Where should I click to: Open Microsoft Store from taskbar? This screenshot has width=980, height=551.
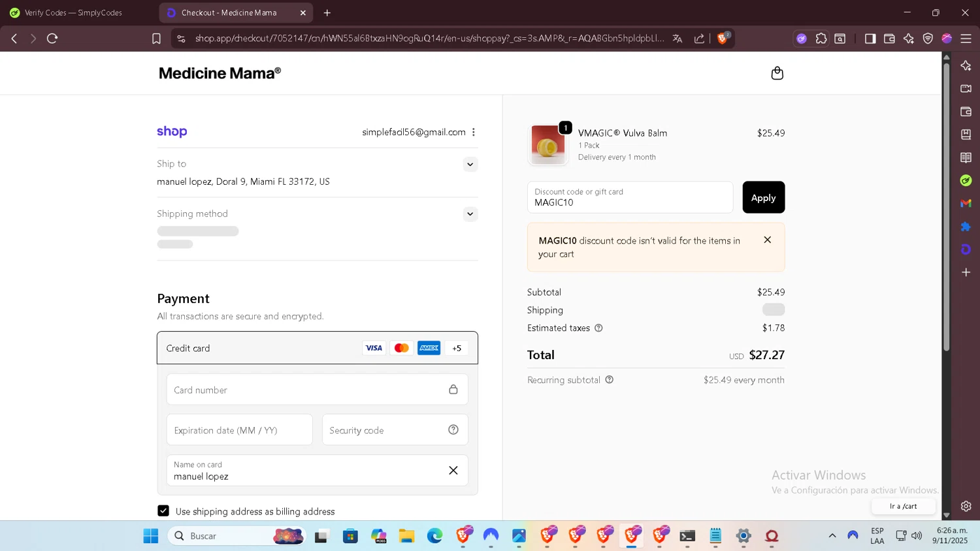pyautogui.click(x=351, y=536)
